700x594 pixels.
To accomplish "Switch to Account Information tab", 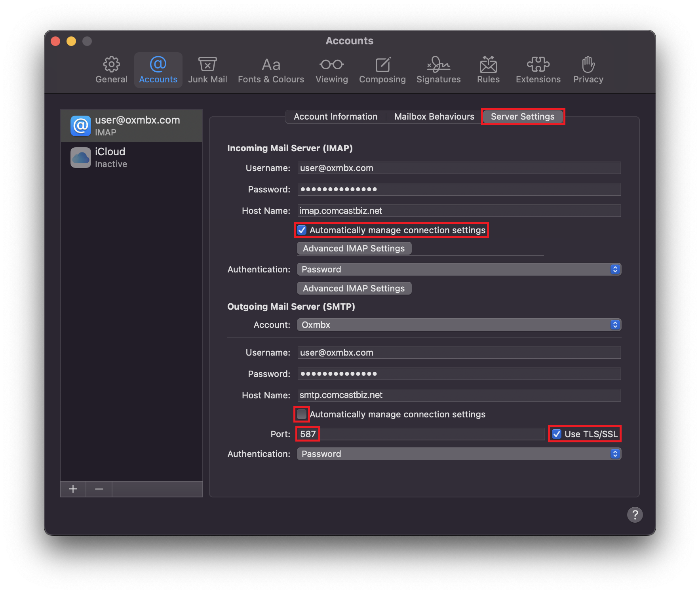I will pos(335,116).
